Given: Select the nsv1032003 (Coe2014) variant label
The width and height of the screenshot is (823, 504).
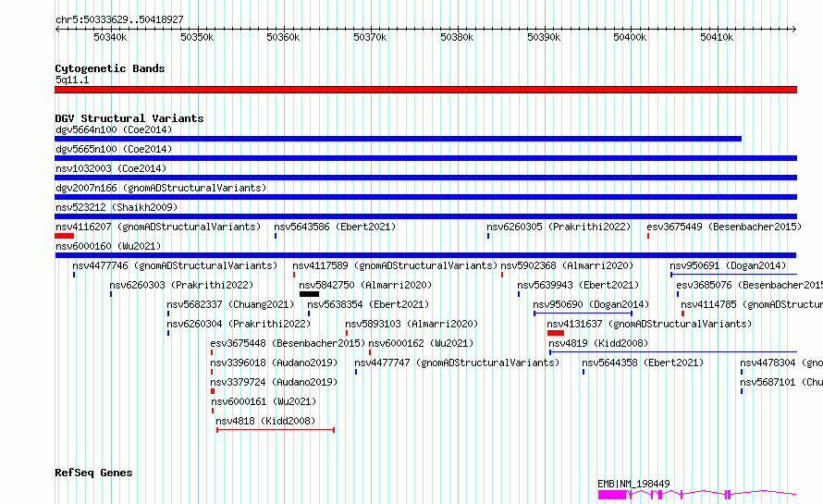Looking at the screenshot, I should click(x=111, y=168).
